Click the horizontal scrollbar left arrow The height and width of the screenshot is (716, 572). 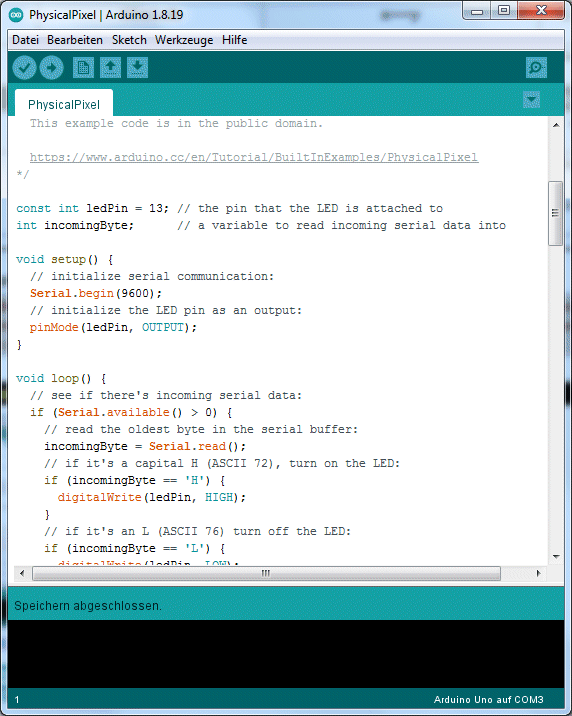pos(22,573)
